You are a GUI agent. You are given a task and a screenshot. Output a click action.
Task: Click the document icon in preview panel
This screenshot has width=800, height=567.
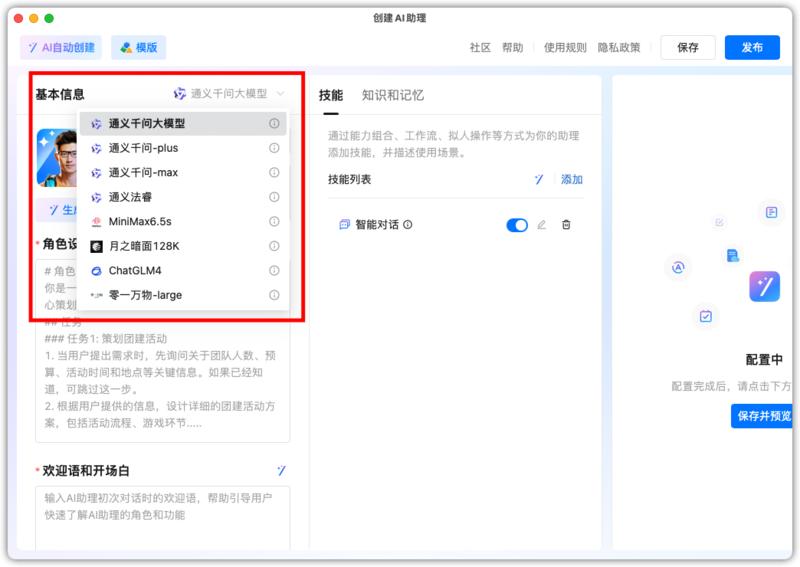771,212
